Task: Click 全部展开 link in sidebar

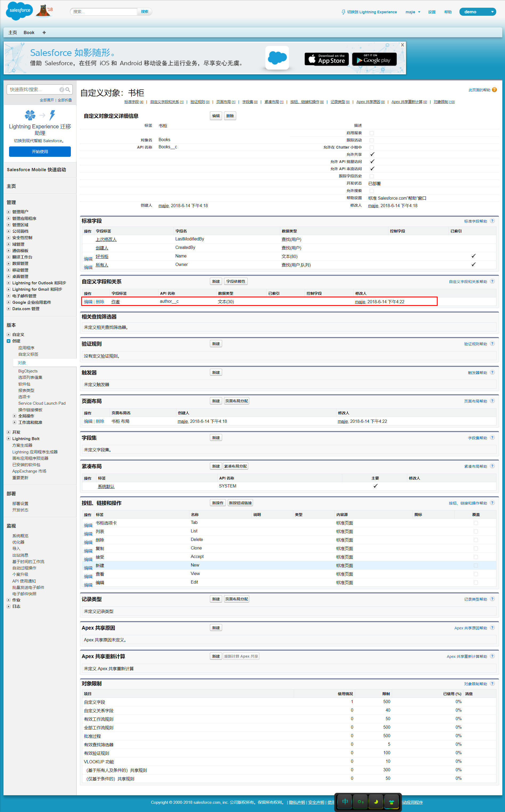Action: 47,100
